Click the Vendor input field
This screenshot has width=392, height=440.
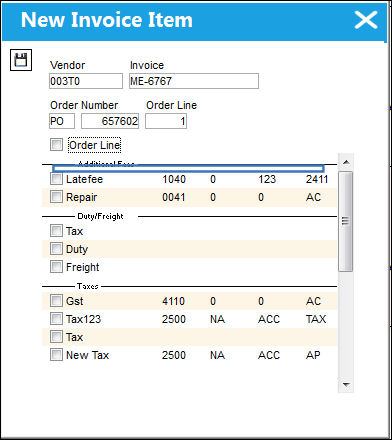pyautogui.click(x=86, y=81)
